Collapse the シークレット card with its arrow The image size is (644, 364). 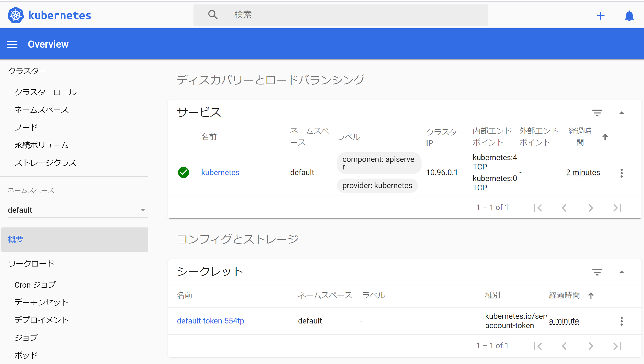click(621, 272)
